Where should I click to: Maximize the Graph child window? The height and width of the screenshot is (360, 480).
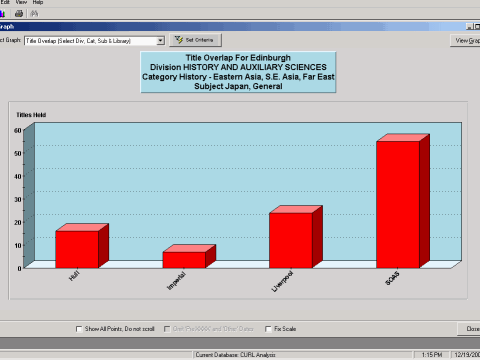(477, 27)
